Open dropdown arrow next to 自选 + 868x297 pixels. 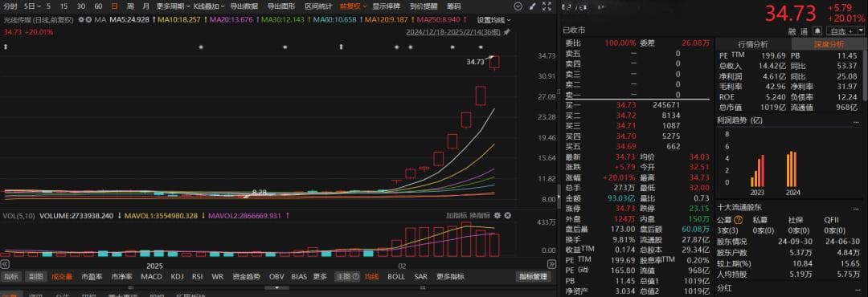click(x=861, y=31)
